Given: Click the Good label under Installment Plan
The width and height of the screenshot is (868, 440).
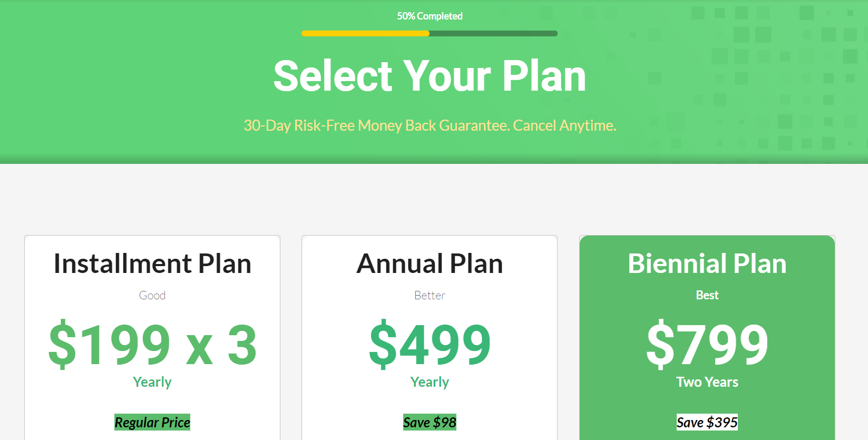Looking at the screenshot, I should tap(152, 295).
